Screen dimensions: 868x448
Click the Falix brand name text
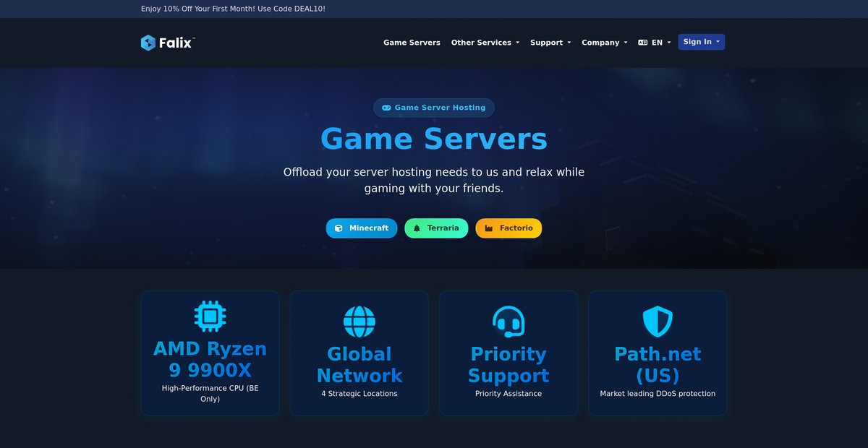[x=177, y=43]
